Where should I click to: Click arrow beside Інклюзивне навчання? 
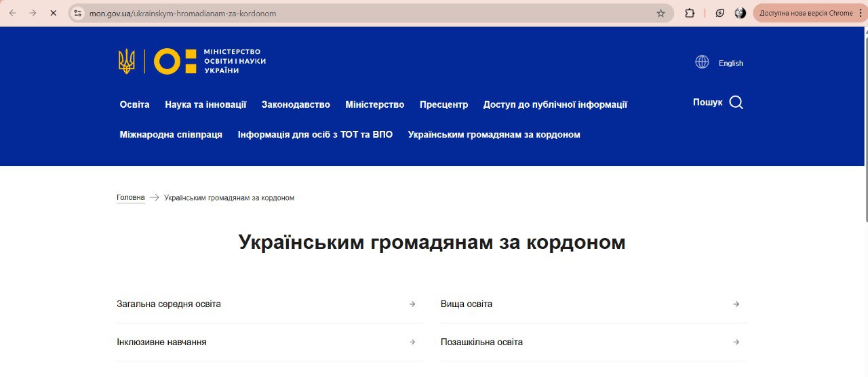(412, 342)
